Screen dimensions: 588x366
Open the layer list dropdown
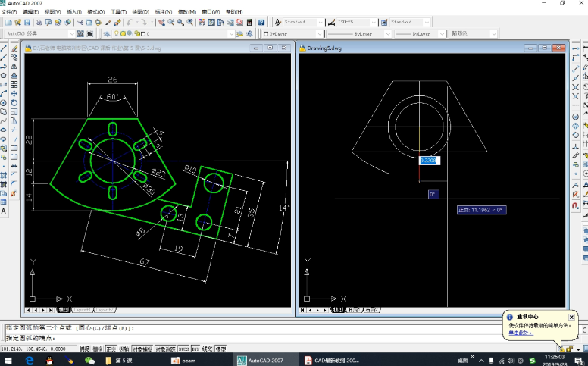pyautogui.click(x=231, y=34)
